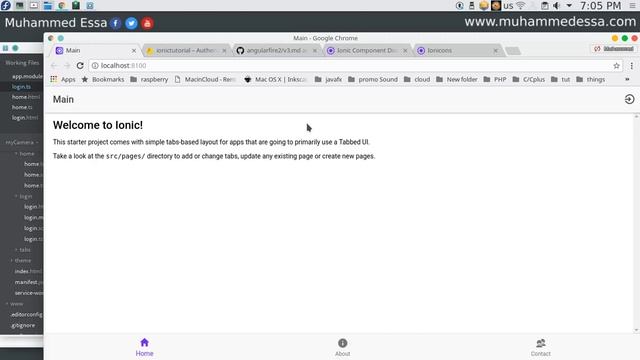
Task: Open the clipboard tray icon
Action: click(x=544, y=6)
